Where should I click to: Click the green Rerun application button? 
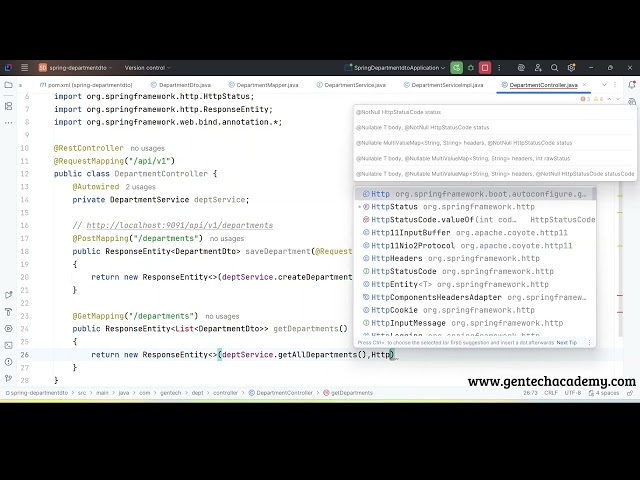[456, 68]
